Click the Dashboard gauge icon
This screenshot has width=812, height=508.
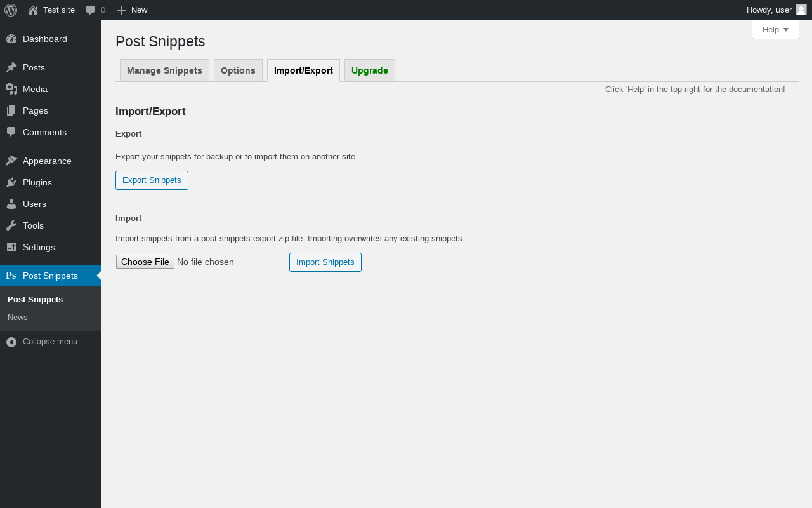[x=11, y=39]
